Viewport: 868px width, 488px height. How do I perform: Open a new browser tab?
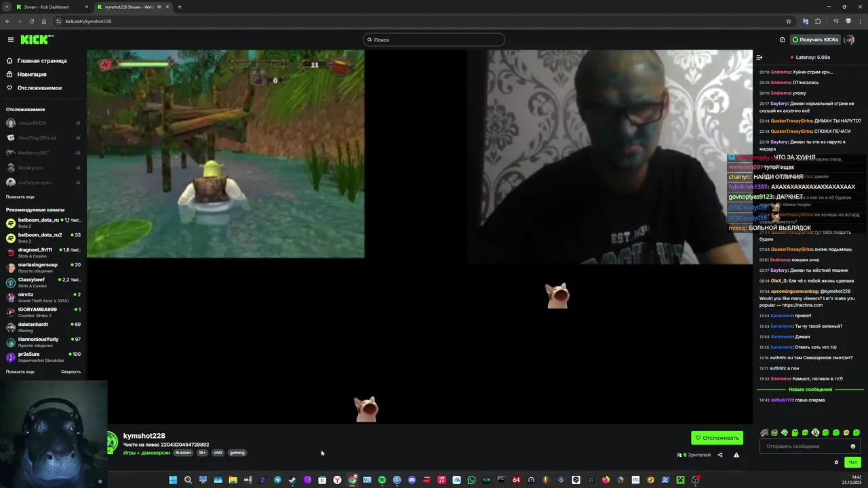[x=180, y=7]
